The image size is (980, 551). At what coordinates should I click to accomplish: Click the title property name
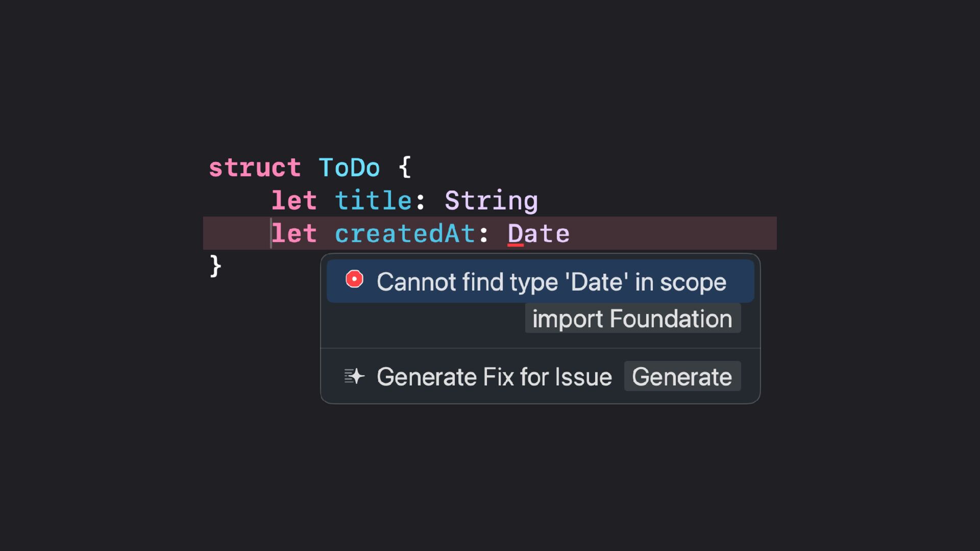pos(373,201)
